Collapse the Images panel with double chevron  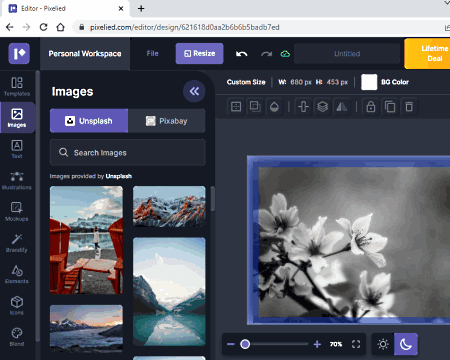(x=194, y=91)
